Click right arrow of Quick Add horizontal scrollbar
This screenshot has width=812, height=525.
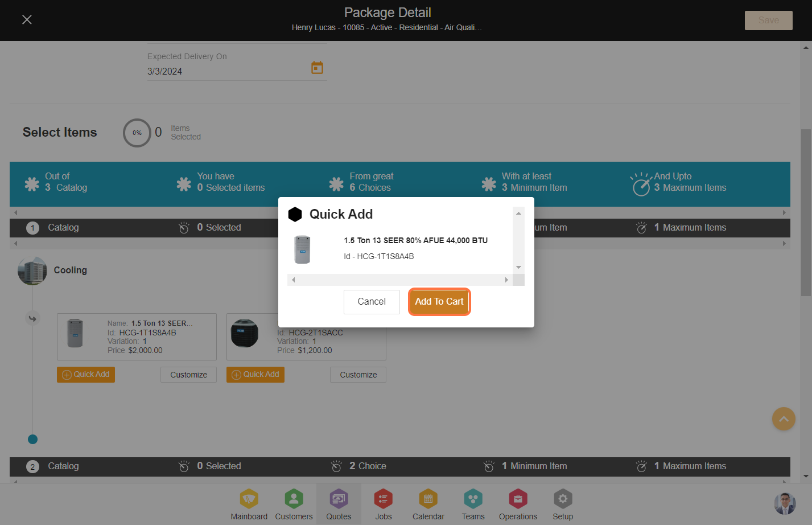[x=506, y=280]
